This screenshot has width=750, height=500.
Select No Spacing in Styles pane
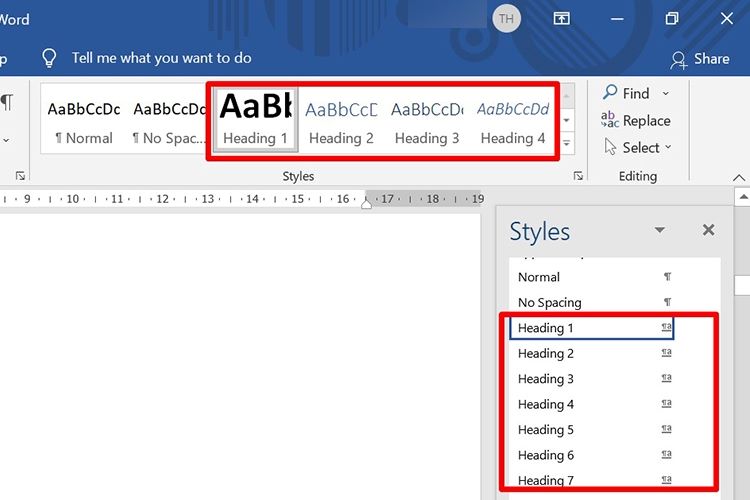click(592, 302)
